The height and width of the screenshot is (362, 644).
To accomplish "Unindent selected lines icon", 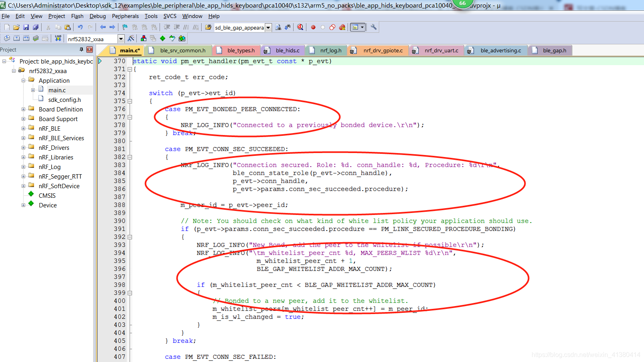I will click(176, 27).
